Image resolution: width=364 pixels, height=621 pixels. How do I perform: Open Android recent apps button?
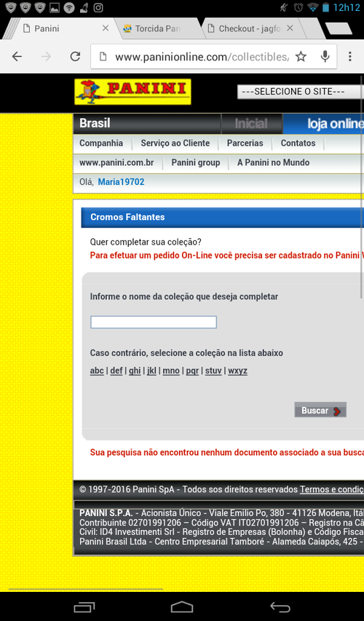click(84, 606)
